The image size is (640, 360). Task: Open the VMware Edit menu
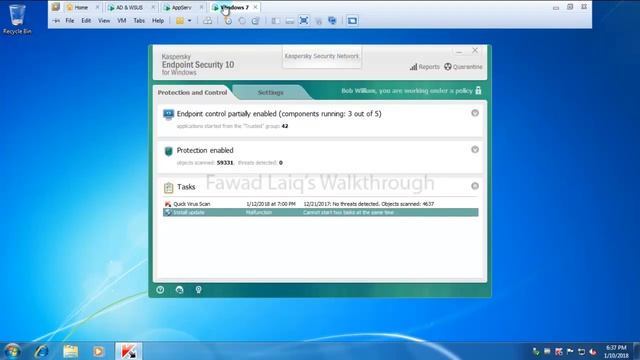click(x=86, y=20)
